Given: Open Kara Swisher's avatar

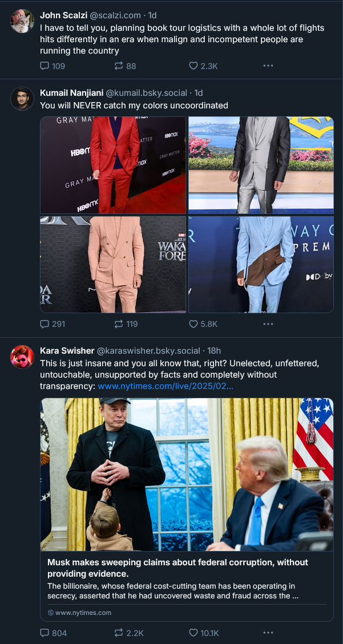Looking at the screenshot, I should click(22, 357).
